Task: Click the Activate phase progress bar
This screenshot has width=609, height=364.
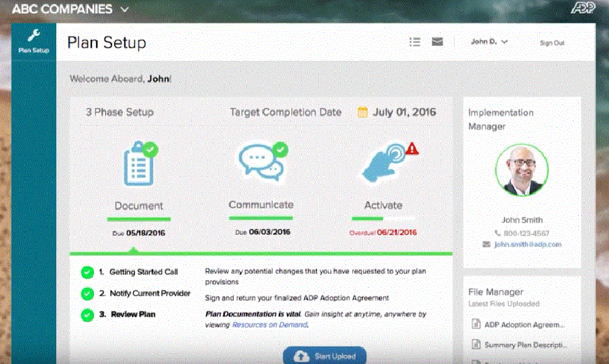Action: point(383,219)
